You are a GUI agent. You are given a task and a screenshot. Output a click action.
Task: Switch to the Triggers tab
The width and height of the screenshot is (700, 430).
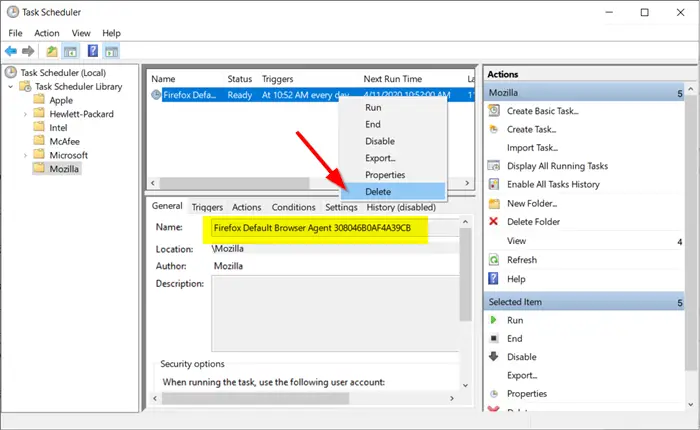(207, 207)
